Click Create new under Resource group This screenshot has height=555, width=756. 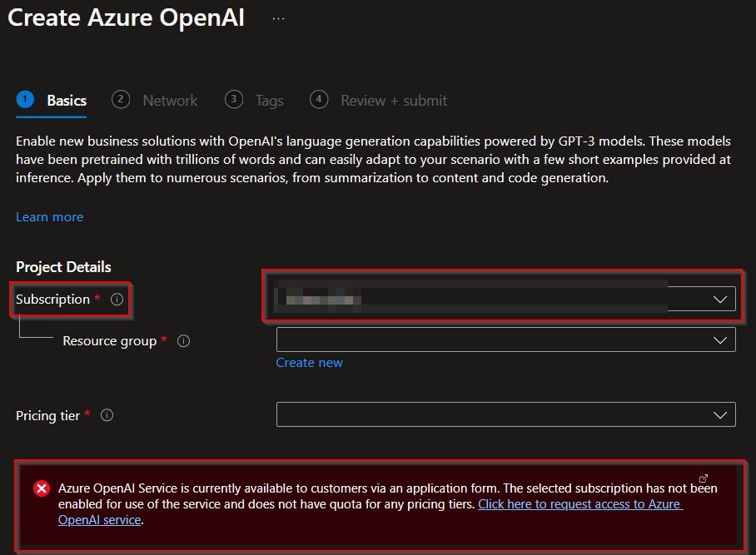309,363
